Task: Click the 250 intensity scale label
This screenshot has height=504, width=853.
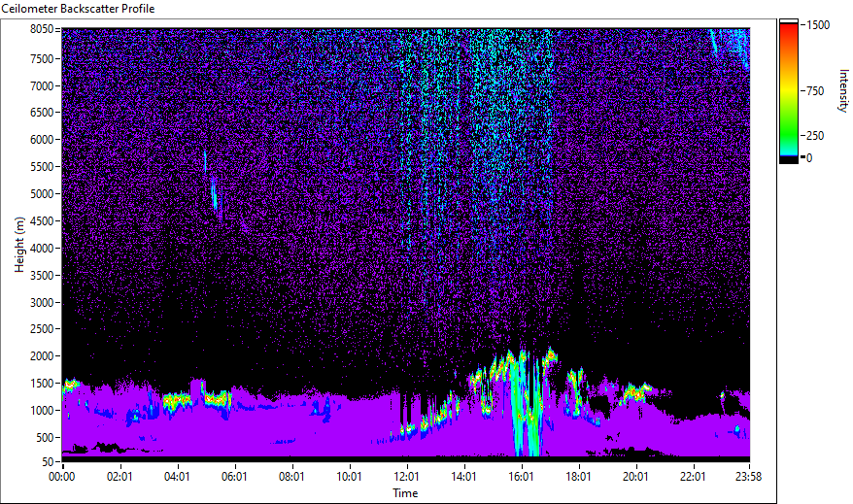Action: tap(815, 135)
